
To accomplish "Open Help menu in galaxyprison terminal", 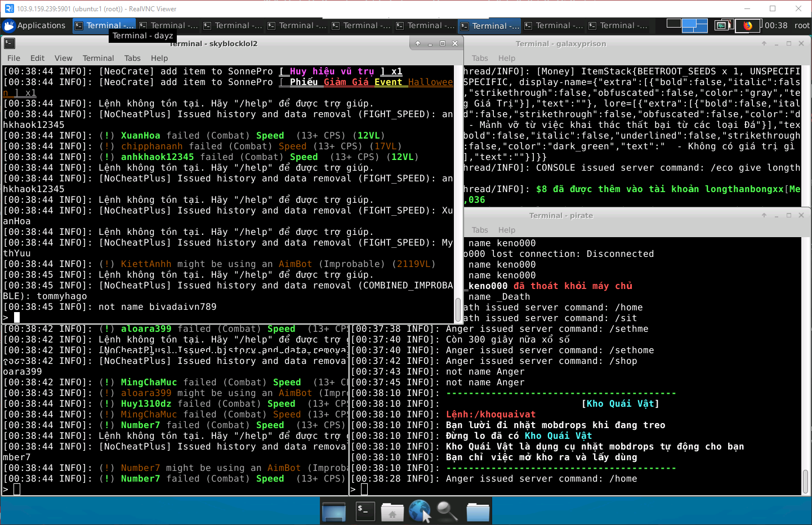I will pos(507,58).
